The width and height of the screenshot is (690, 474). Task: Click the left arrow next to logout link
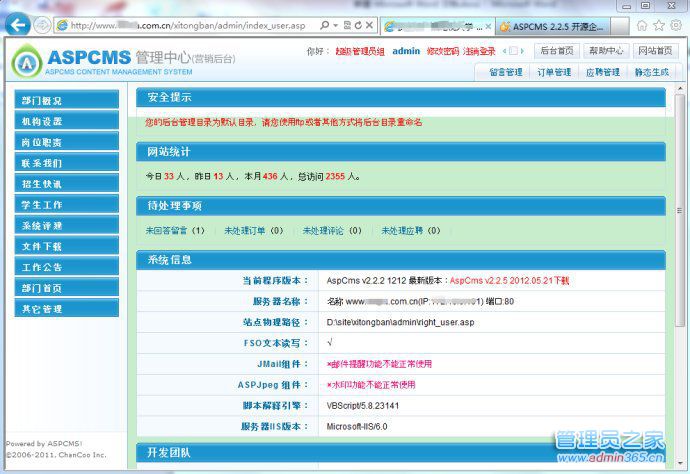505,51
